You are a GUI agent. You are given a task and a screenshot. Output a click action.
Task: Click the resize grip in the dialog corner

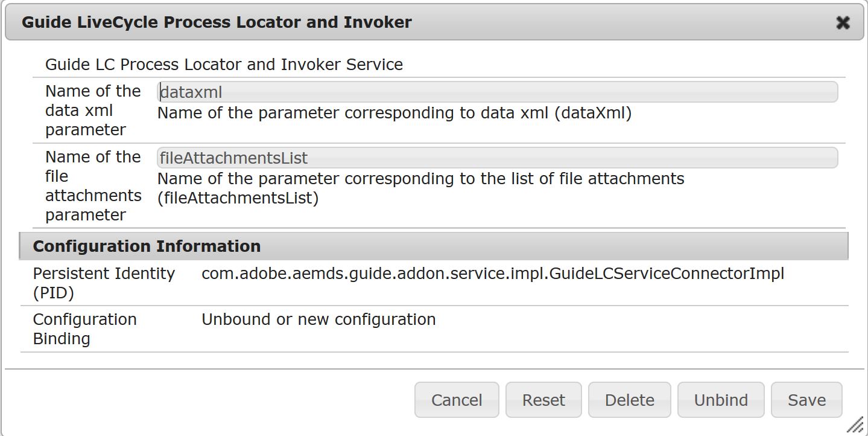tap(855, 425)
